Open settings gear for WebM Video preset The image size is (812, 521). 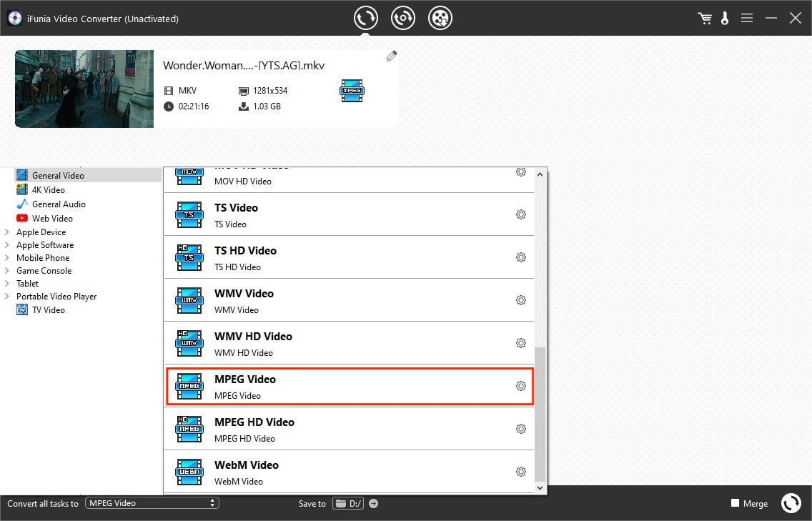pyautogui.click(x=521, y=472)
